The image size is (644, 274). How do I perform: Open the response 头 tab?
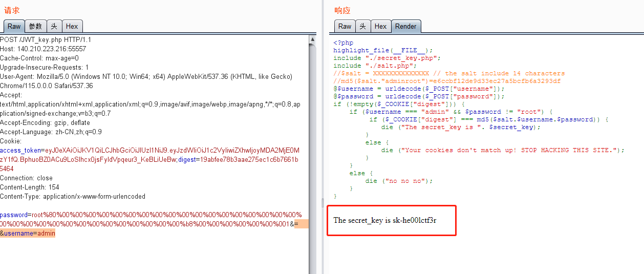pos(362,26)
